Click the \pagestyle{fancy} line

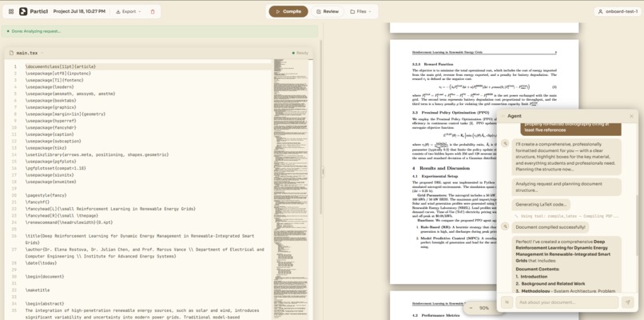coord(46,195)
